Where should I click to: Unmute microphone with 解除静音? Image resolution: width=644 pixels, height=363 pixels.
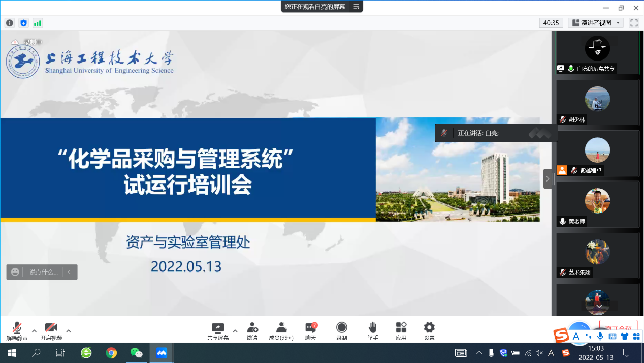pyautogui.click(x=17, y=331)
